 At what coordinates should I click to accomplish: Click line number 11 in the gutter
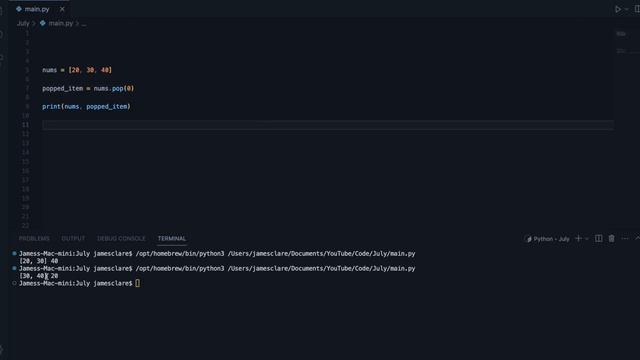click(x=25, y=125)
